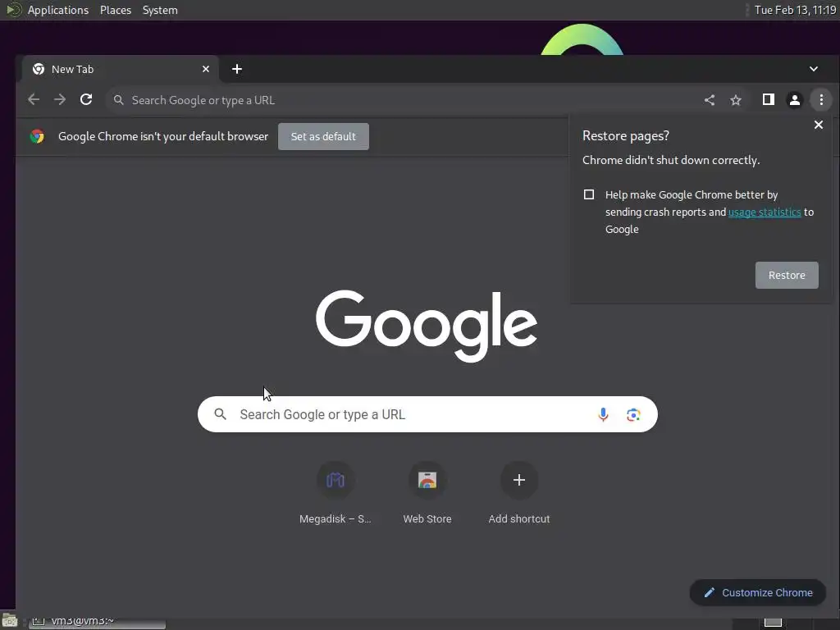The height and width of the screenshot is (630, 840).
Task: Enable sending crash reports checkbox
Action: tap(589, 194)
